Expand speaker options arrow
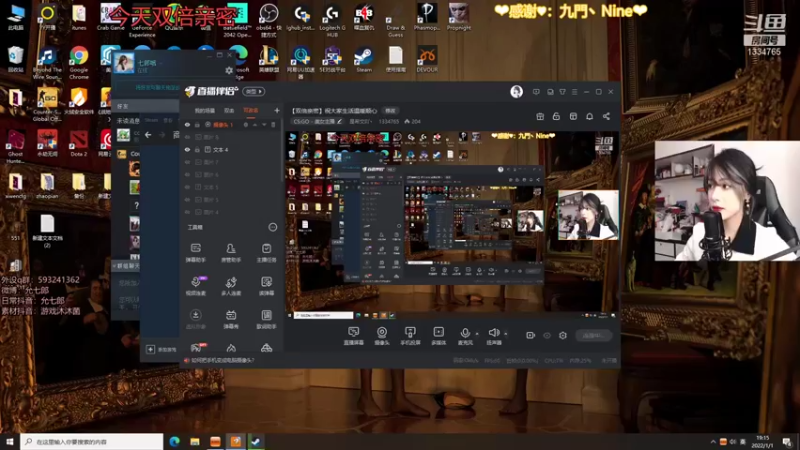Image resolution: width=800 pixels, height=450 pixels. [506, 334]
